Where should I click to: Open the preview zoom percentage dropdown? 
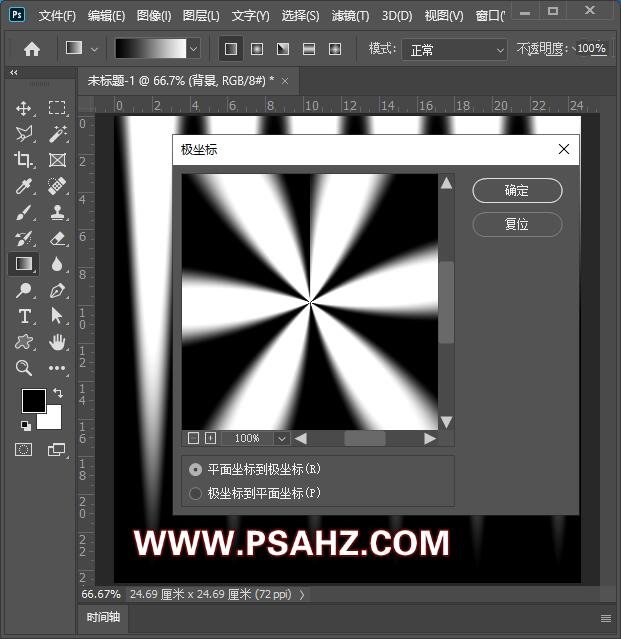pyautogui.click(x=281, y=439)
